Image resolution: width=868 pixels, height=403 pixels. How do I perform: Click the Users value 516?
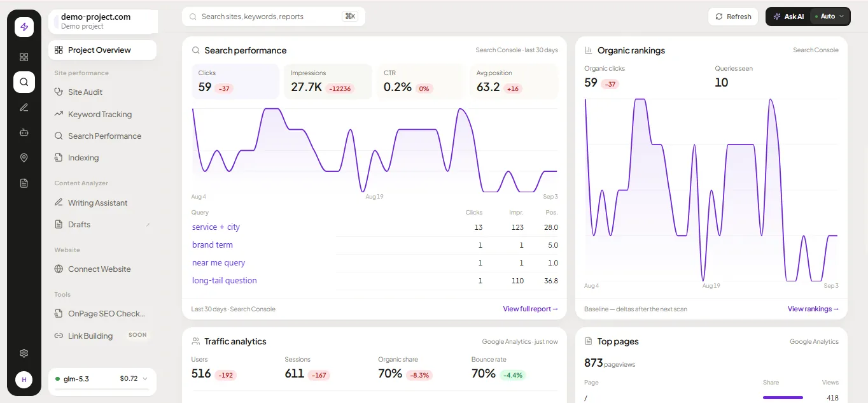[x=201, y=374]
